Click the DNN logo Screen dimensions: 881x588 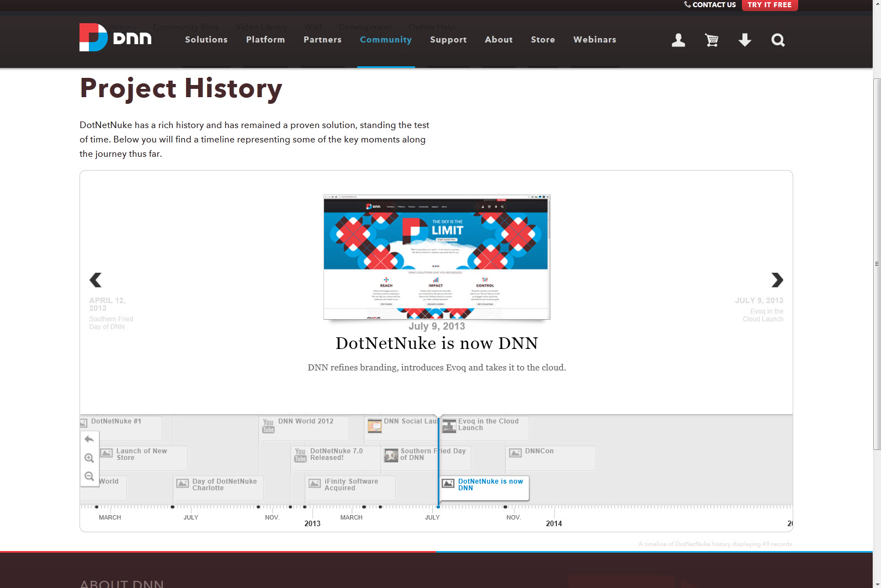coord(115,38)
